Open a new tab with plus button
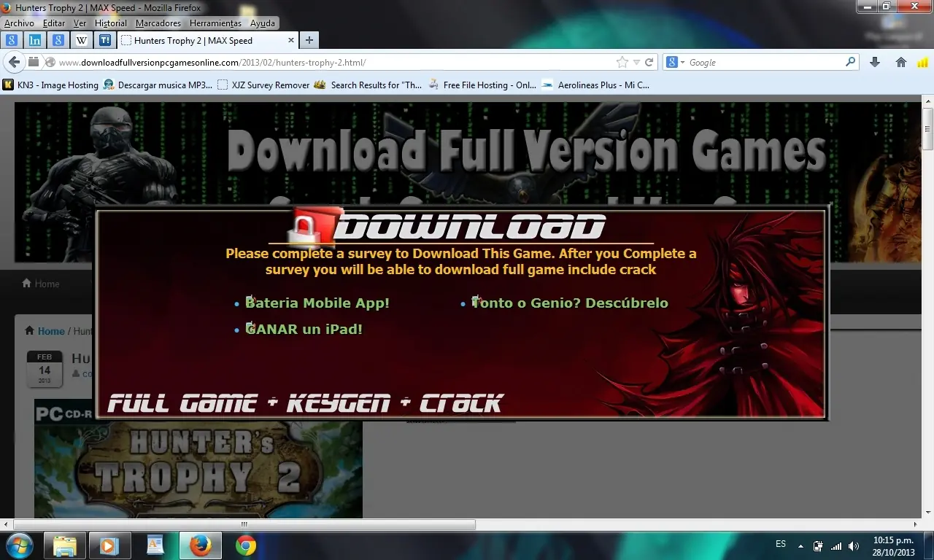 point(309,41)
